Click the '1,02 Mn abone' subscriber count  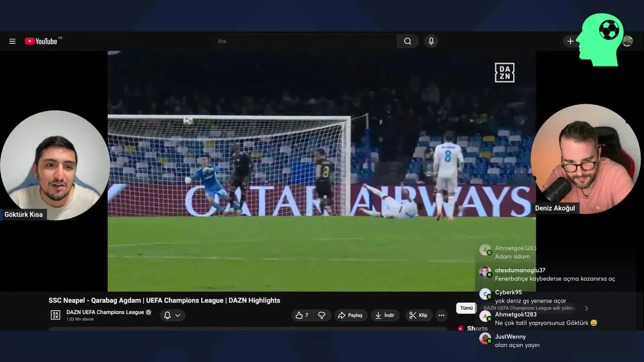coord(80,319)
